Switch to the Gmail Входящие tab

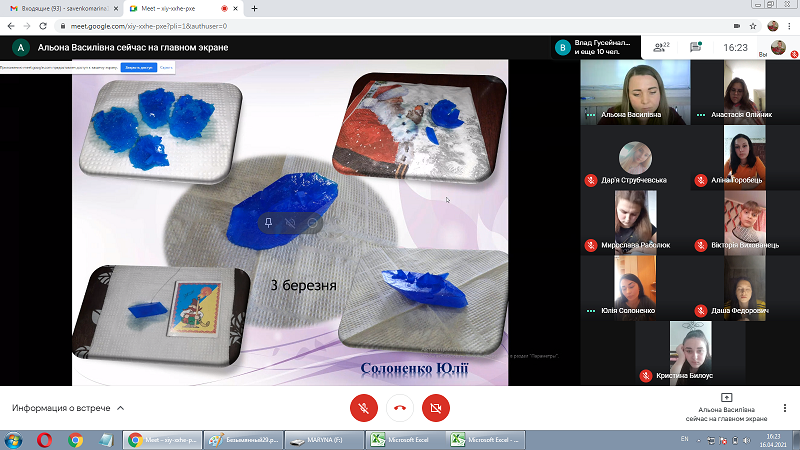60,9
